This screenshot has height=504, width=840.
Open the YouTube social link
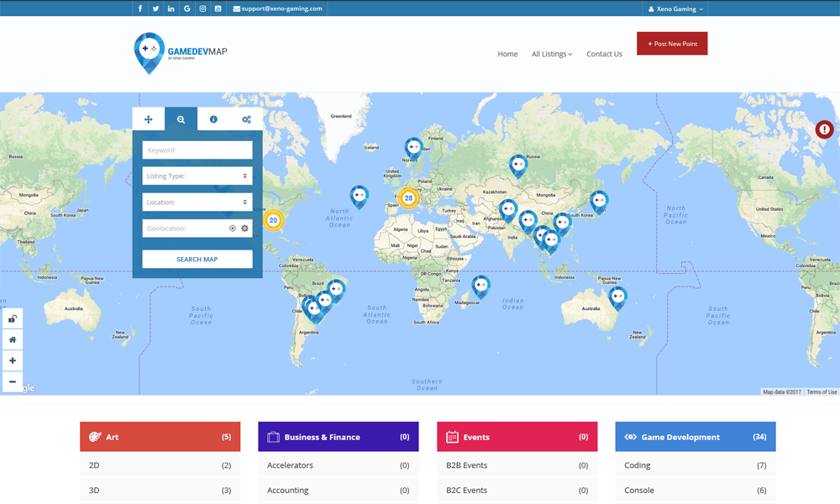point(218,8)
